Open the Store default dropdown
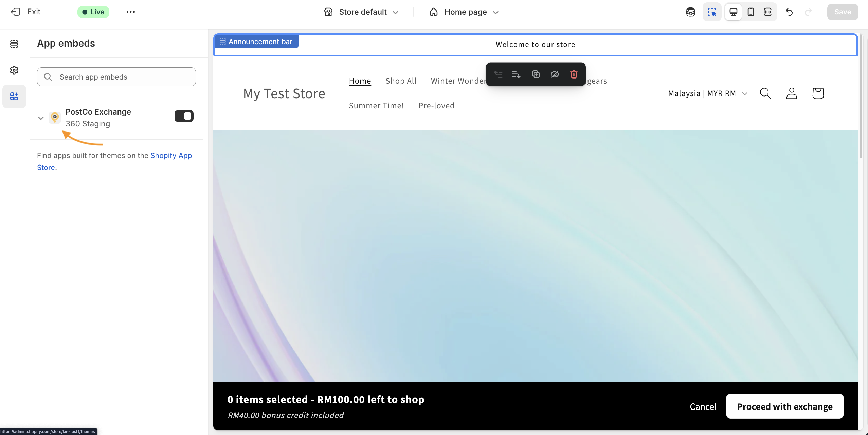 click(x=361, y=12)
